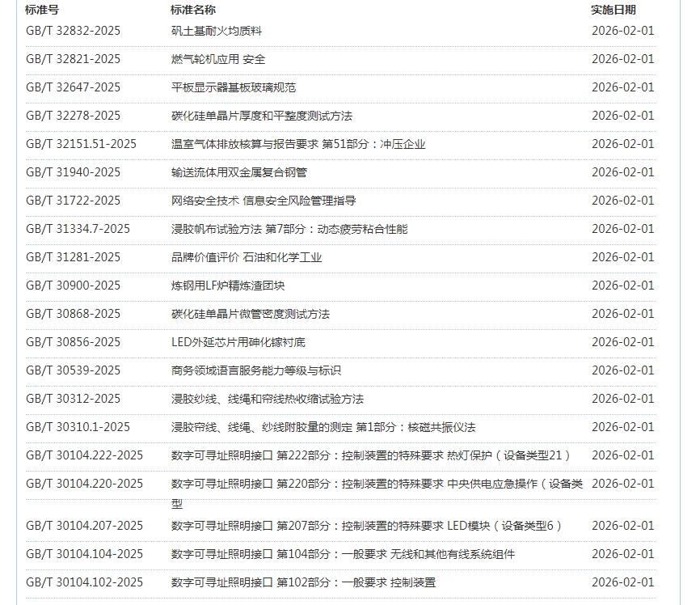Open 浸胶帘线 核磁共振仪法 standard entry

point(323,427)
